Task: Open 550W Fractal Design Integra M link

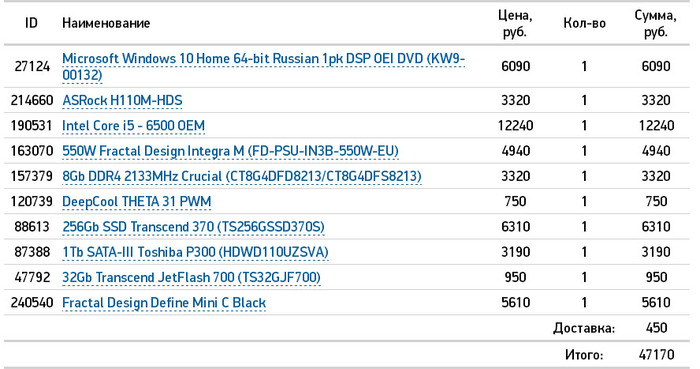Action: click(x=230, y=151)
